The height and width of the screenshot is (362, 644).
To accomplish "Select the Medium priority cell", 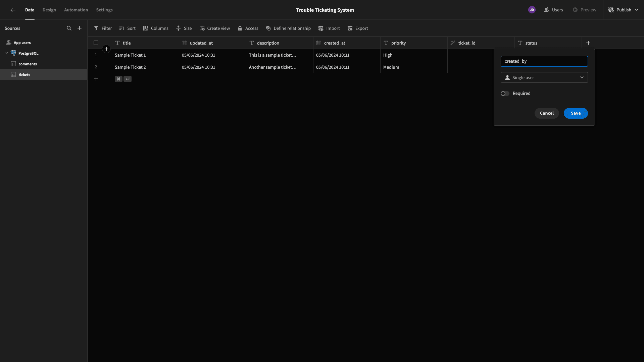I will coord(414,67).
